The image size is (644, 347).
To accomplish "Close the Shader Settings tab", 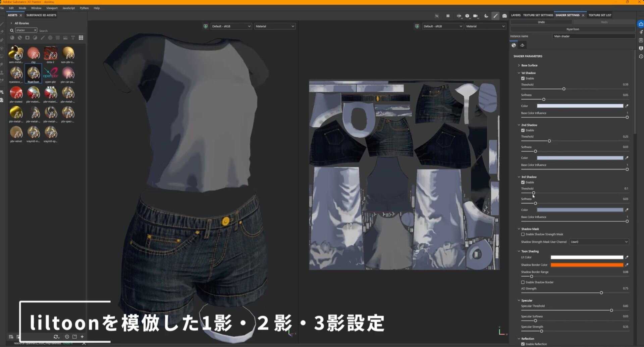I will click(x=583, y=15).
